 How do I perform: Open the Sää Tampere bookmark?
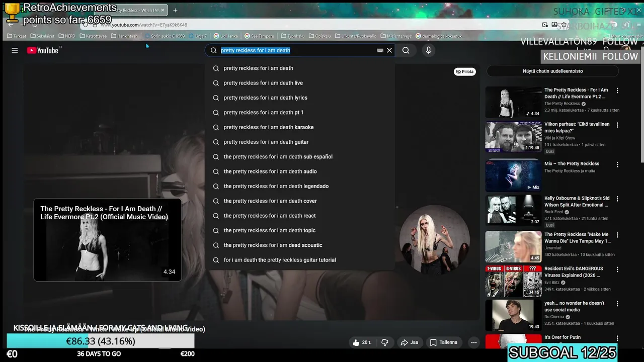(259, 36)
